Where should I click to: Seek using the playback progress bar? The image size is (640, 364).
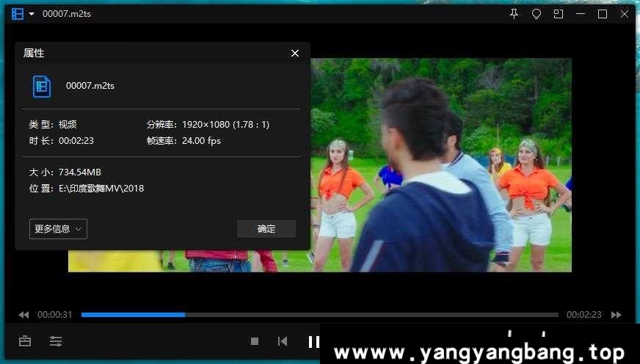pos(319,315)
